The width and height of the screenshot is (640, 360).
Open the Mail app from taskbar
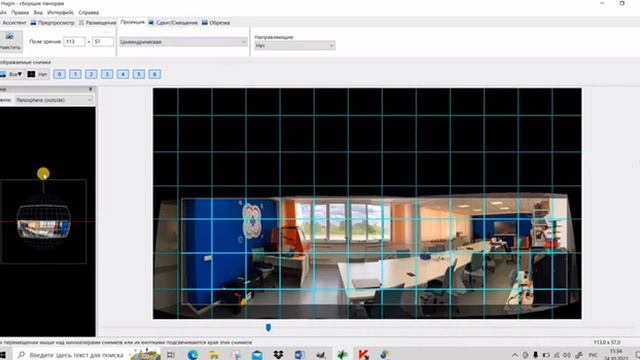tap(257, 355)
